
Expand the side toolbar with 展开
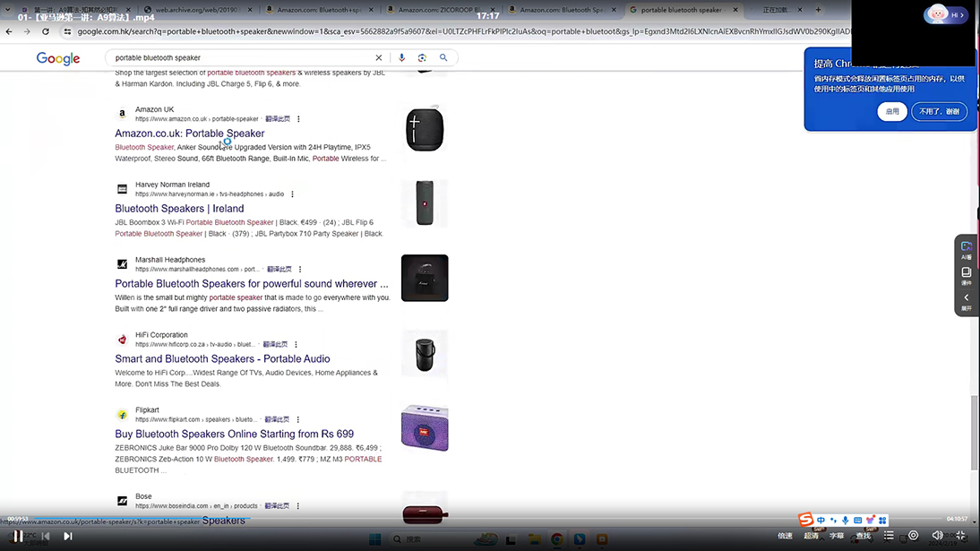(x=967, y=301)
